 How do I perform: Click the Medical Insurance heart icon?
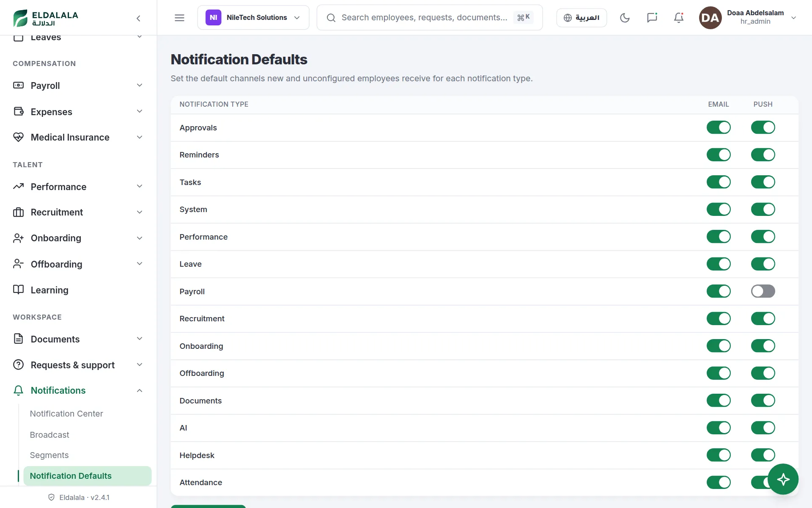pyautogui.click(x=18, y=137)
